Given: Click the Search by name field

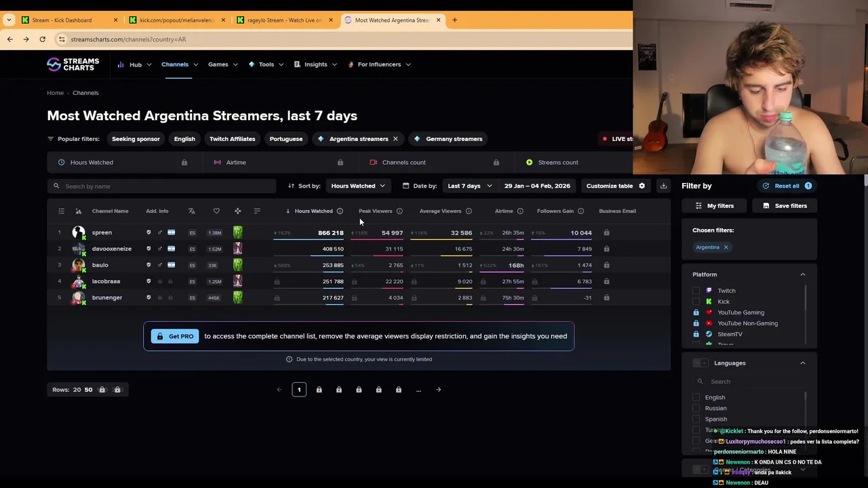Looking at the screenshot, I should [x=161, y=186].
